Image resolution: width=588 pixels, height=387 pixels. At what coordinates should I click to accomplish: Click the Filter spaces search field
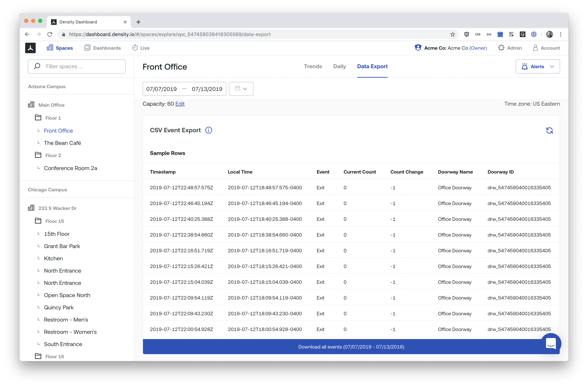point(77,66)
